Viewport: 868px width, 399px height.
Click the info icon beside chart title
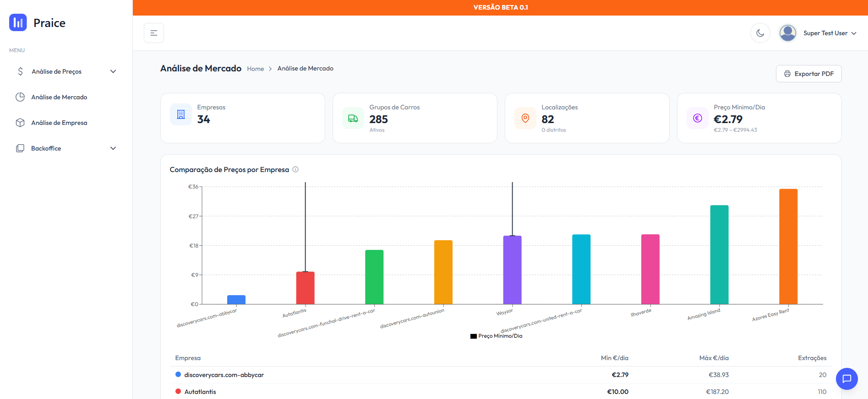295,169
